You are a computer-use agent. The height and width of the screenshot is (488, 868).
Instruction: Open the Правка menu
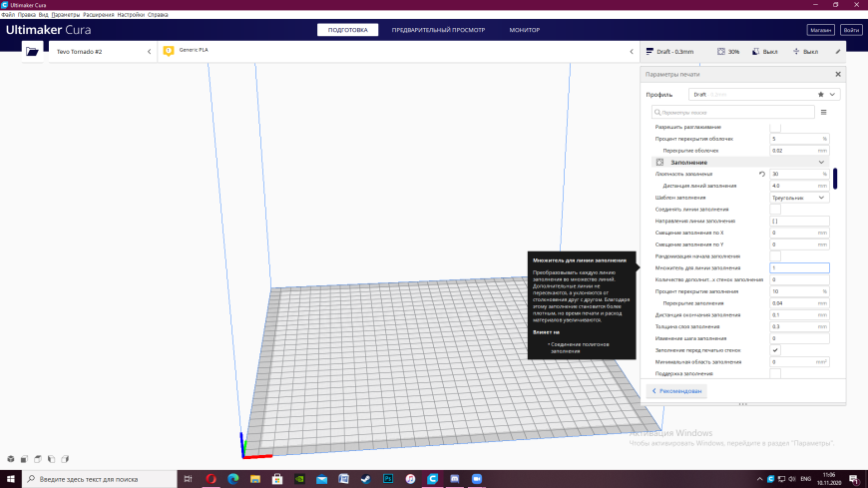tap(27, 15)
